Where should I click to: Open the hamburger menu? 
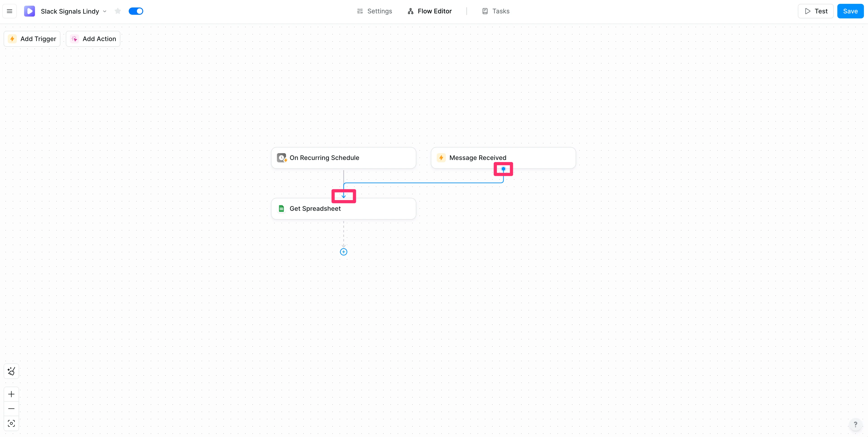10,11
